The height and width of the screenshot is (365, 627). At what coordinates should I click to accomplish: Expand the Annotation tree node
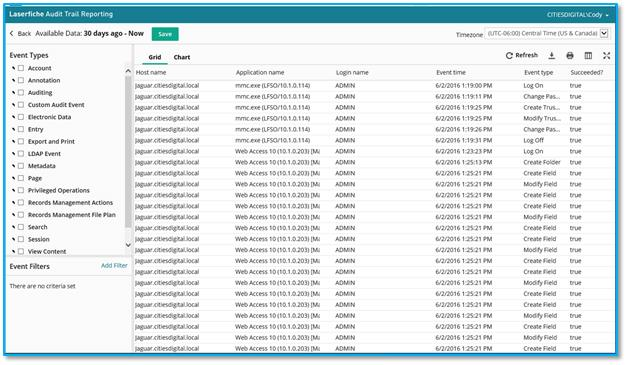point(13,80)
